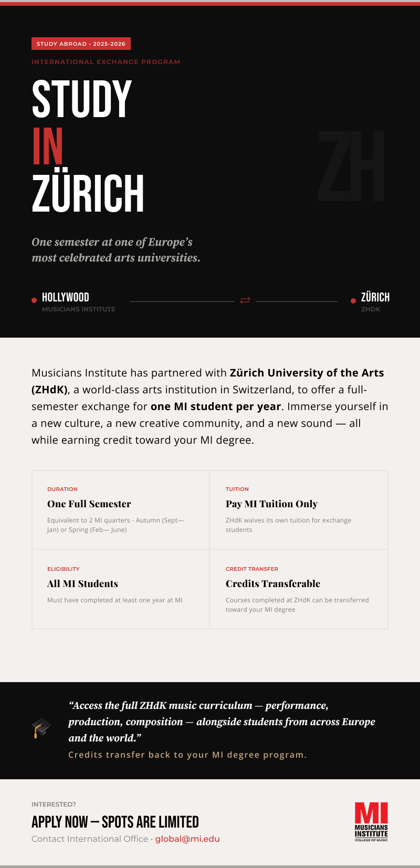
Task: Click the Duration One Full Semester card
Action: pos(121,510)
